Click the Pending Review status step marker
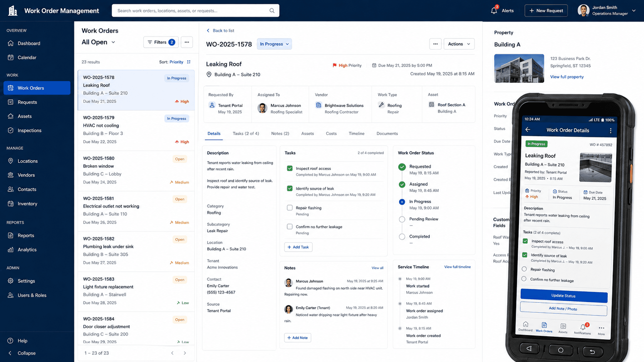The height and width of the screenshot is (362, 644). point(402,219)
